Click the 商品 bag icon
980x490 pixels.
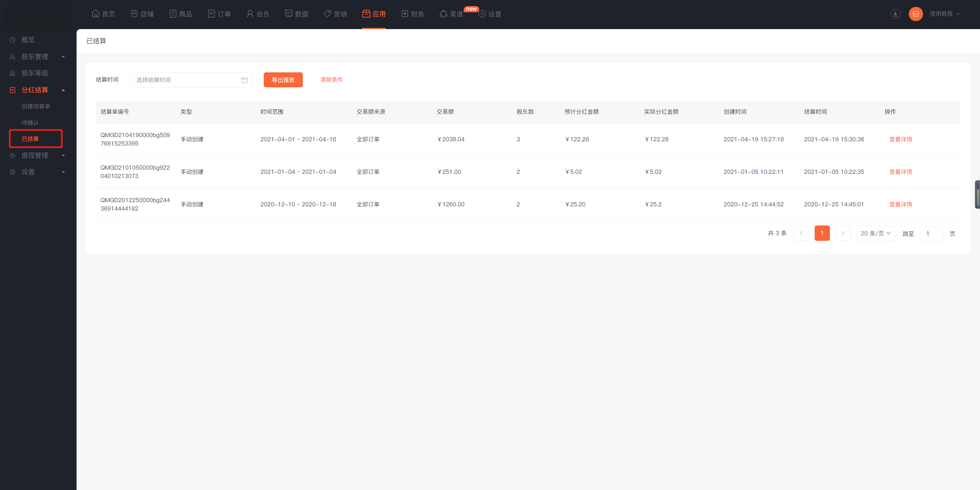(x=173, y=14)
